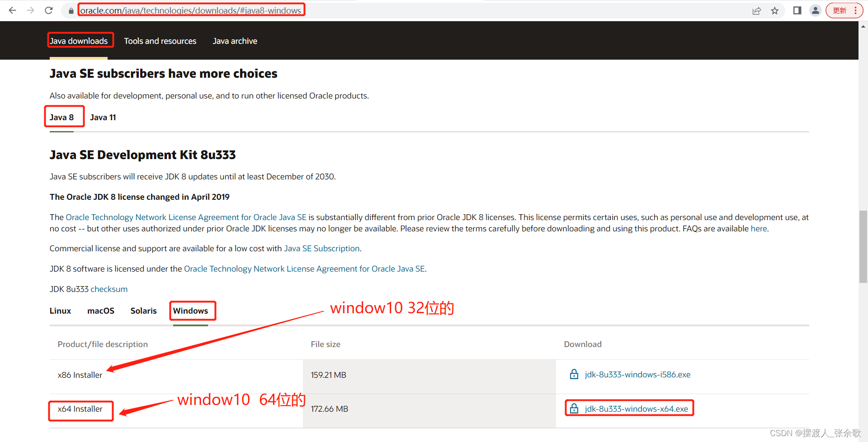This screenshot has height=442, width=868.
Task: Select the Windows tab
Action: (x=190, y=311)
